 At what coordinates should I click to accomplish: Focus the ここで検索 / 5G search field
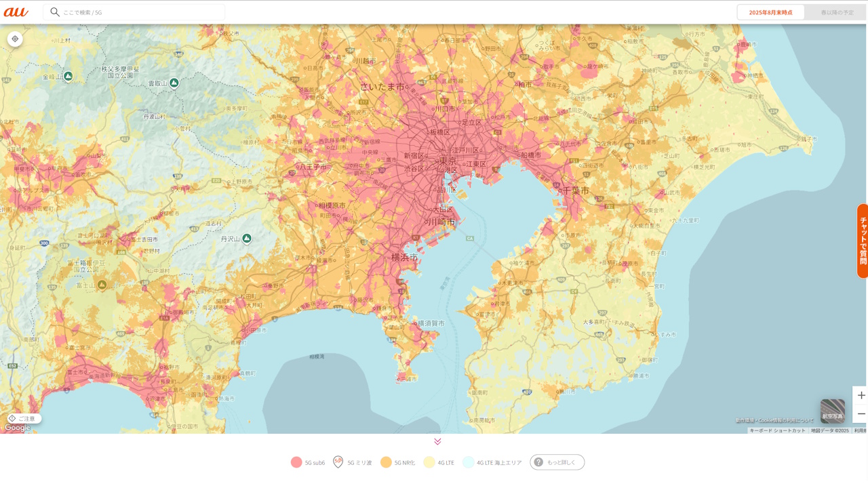(134, 12)
